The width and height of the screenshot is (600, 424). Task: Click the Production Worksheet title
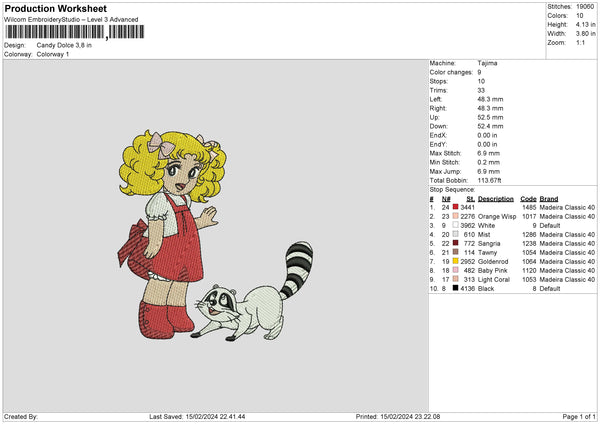click(55, 8)
